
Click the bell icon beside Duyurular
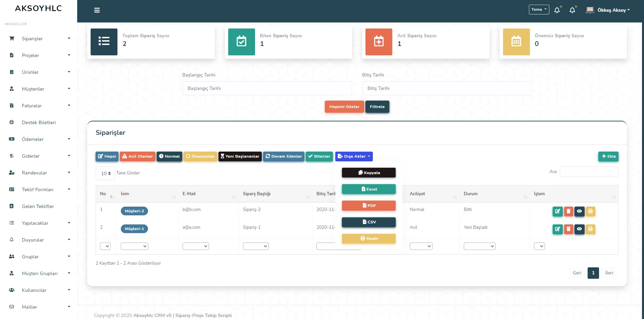point(12,240)
